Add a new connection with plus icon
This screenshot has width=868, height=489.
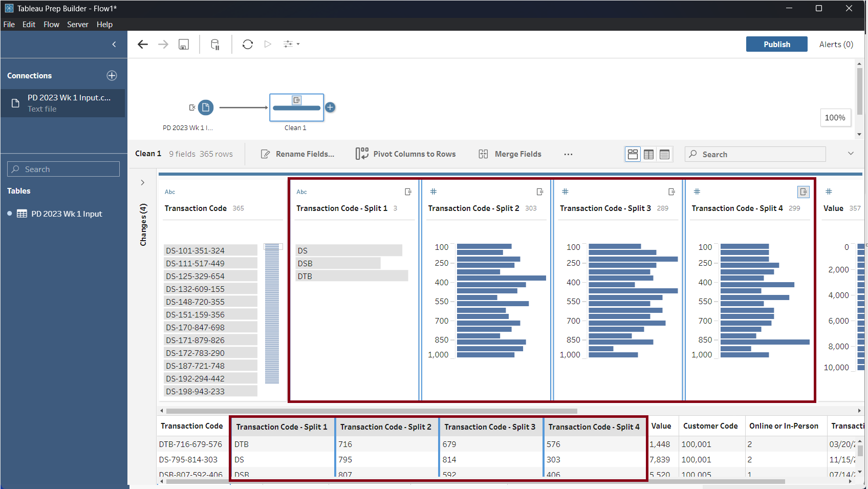(x=112, y=76)
